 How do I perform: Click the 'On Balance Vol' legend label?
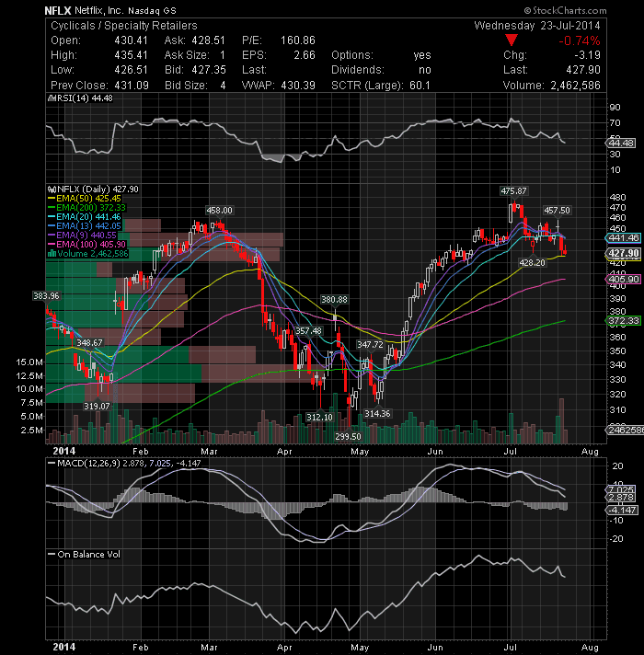click(85, 555)
